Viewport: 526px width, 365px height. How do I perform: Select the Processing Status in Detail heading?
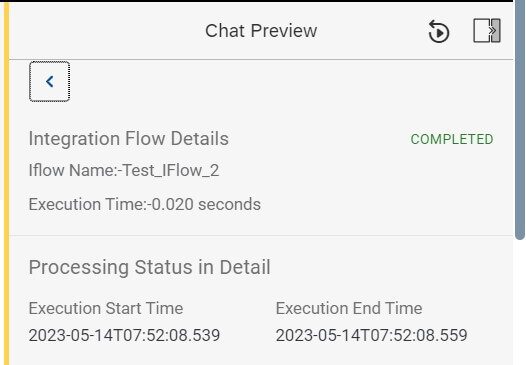point(149,267)
